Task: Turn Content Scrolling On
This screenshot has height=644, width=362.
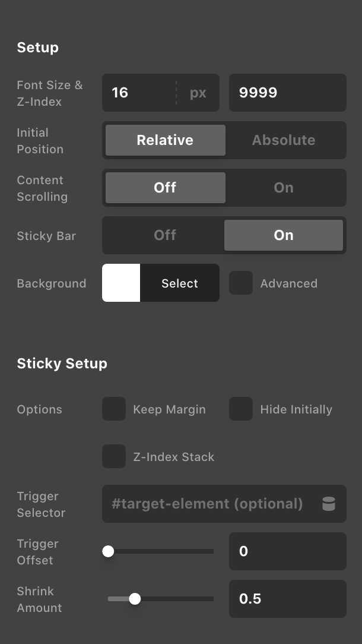Action: (284, 188)
